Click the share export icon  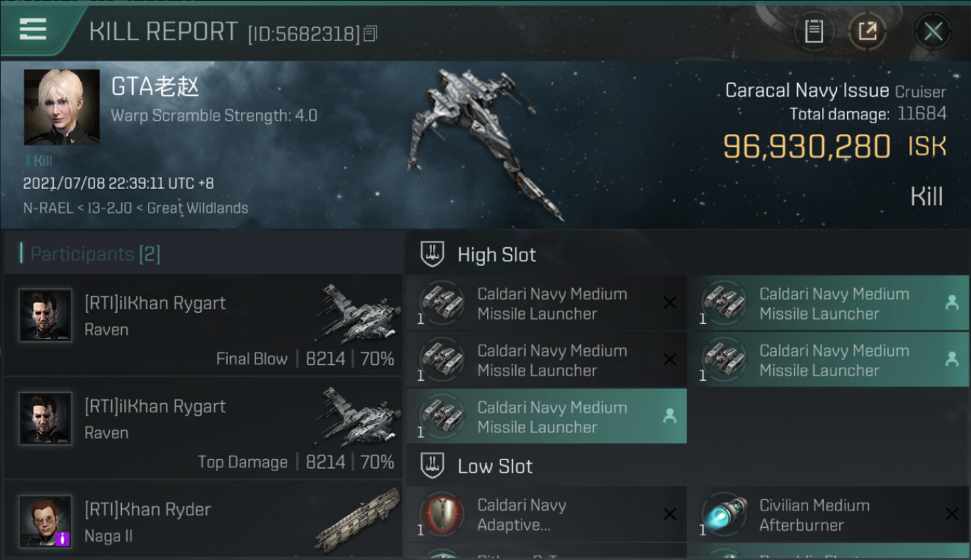(x=867, y=31)
